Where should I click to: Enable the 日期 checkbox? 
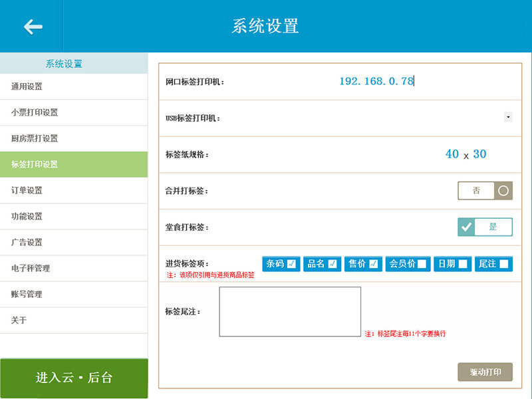463,264
